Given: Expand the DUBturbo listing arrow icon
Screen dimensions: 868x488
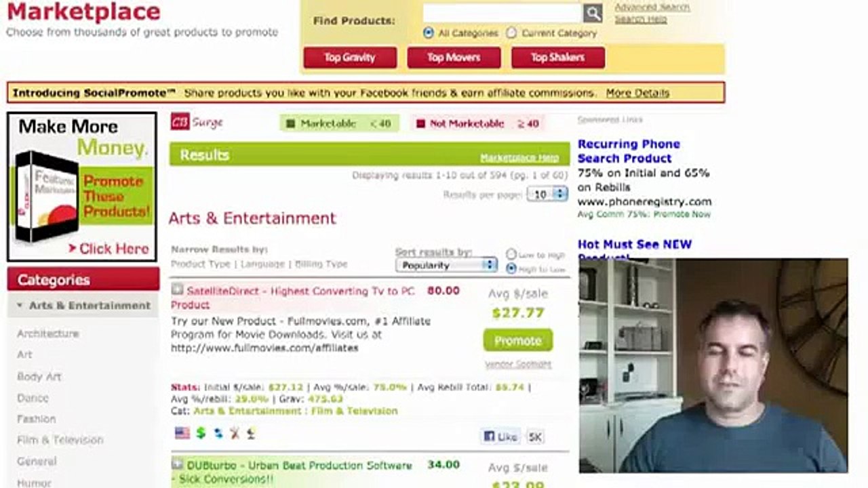Looking at the screenshot, I should click(x=177, y=464).
